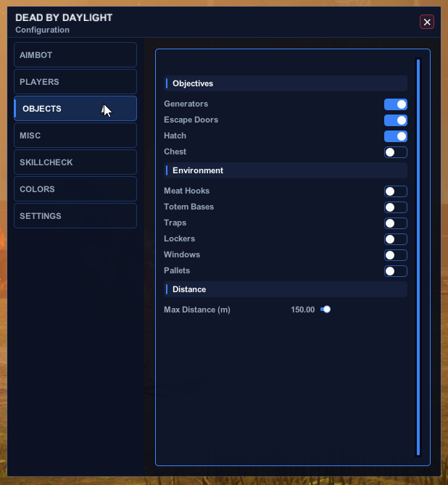The image size is (448, 485).
Task: Switch on the Lockers toggle
Action: coord(395,239)
